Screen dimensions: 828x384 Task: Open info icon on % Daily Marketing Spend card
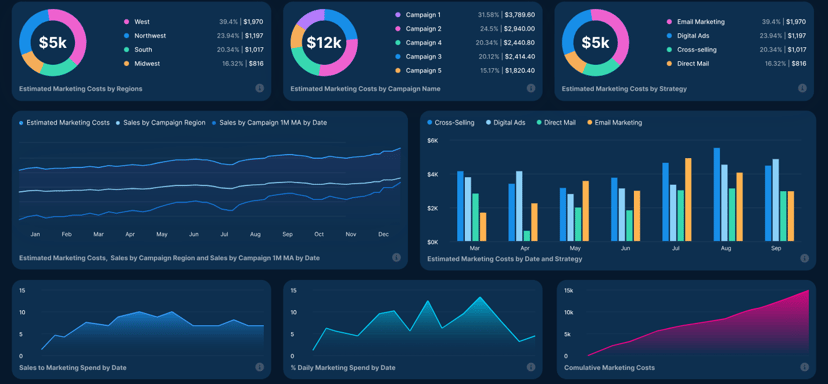(531, 367)
